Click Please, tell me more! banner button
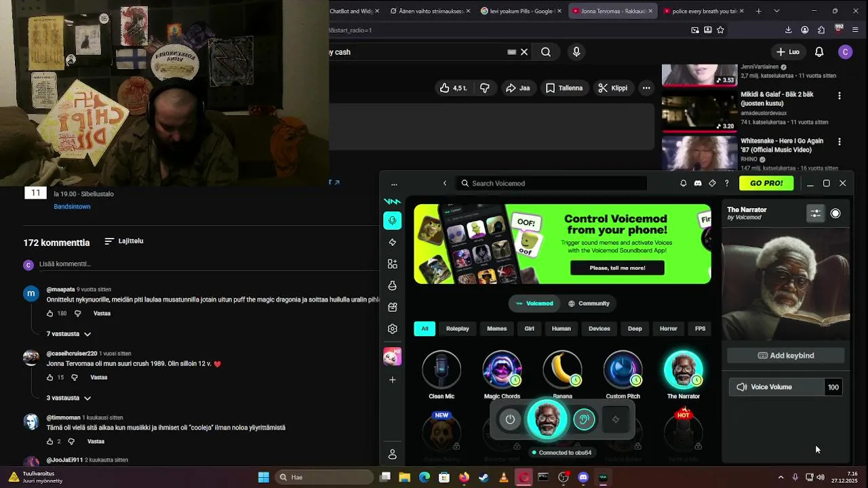Screen dimensions: 868x488 pyautogui.click(x=617, y=268)
